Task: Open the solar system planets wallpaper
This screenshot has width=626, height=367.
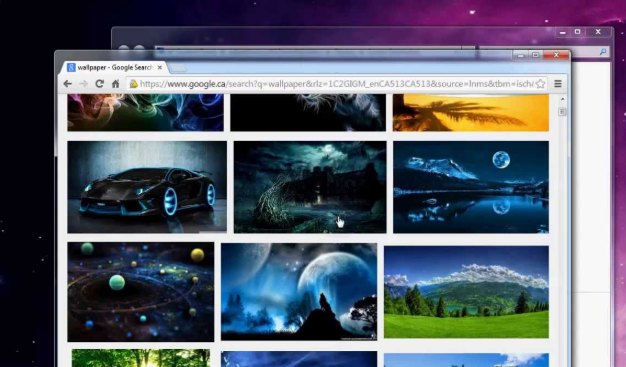Action: tap(141, 292)
